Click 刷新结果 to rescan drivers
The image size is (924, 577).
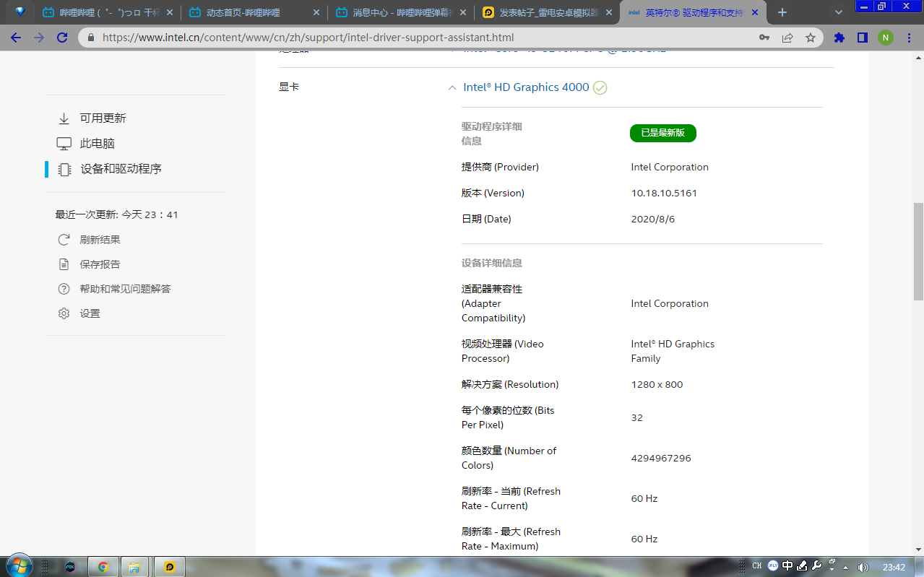tap(100, 240)
